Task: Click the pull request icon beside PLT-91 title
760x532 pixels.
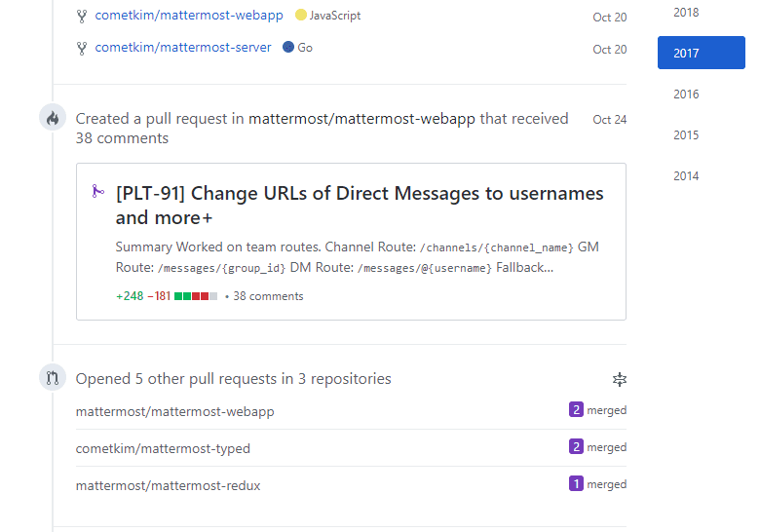Action: (97, 192)
